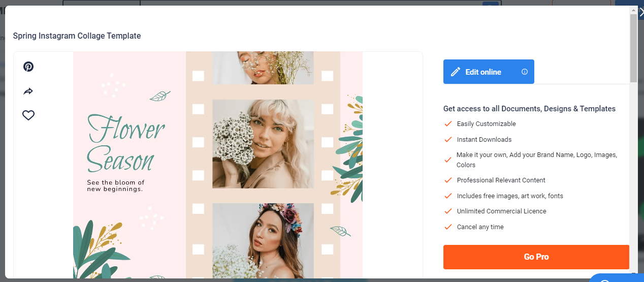Screen dimensions: 644x282
Task: Click the blonde woman photo in collage
Action: [x=263, y=144]
